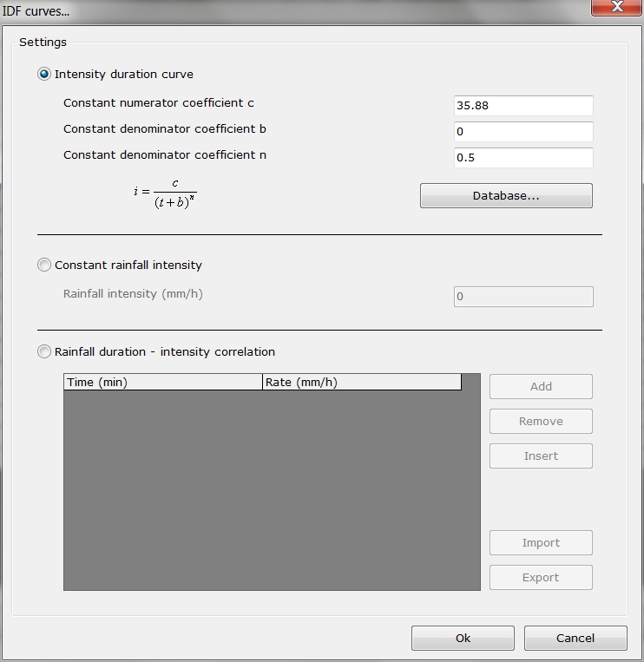Select the Constant rainfall intensity option
Viewport: 644px width, 662px height.
(44, 265)
